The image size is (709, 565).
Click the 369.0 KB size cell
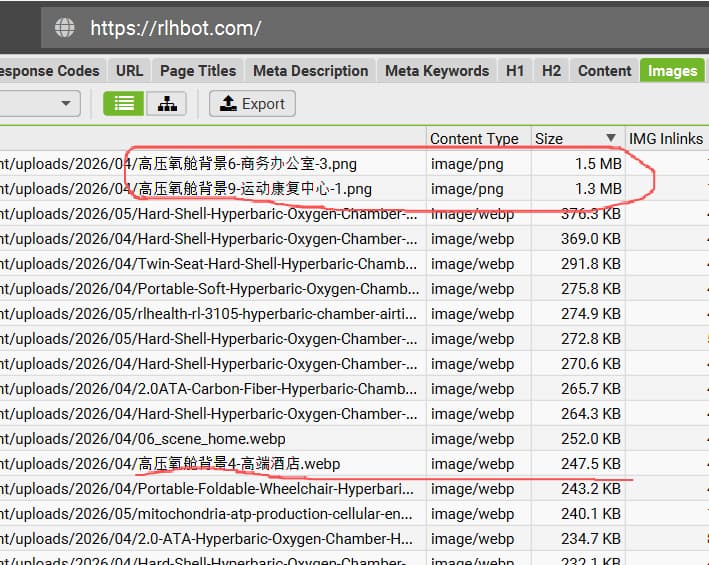(x=578, y=239)
